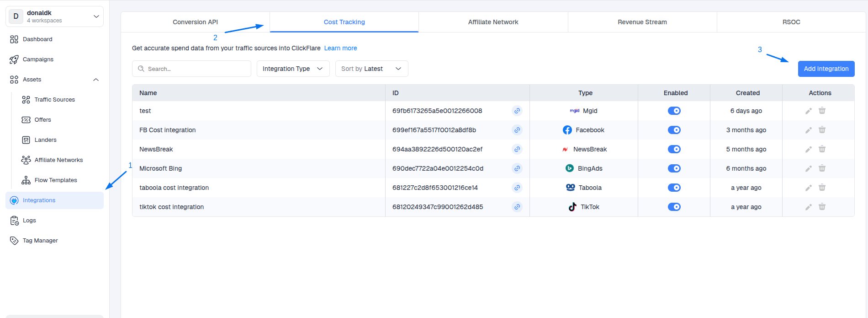Open Campaigns from the sidebar

(54, 59)
